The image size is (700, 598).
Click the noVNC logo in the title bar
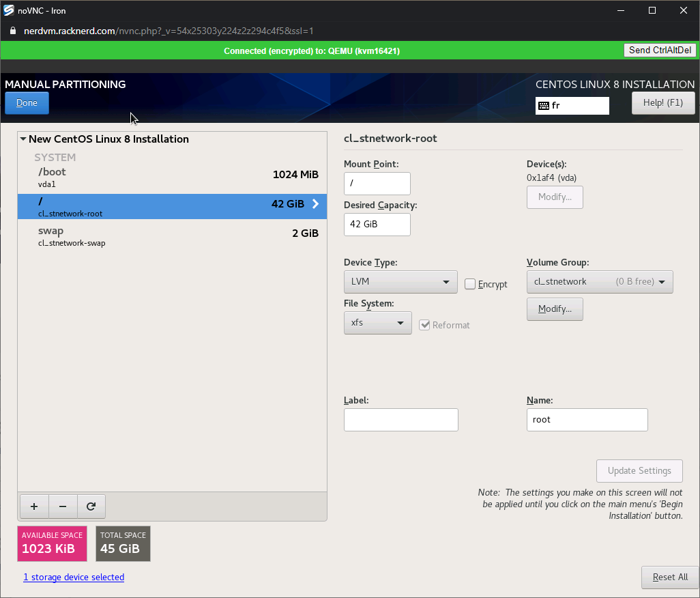tap(9, 10)
